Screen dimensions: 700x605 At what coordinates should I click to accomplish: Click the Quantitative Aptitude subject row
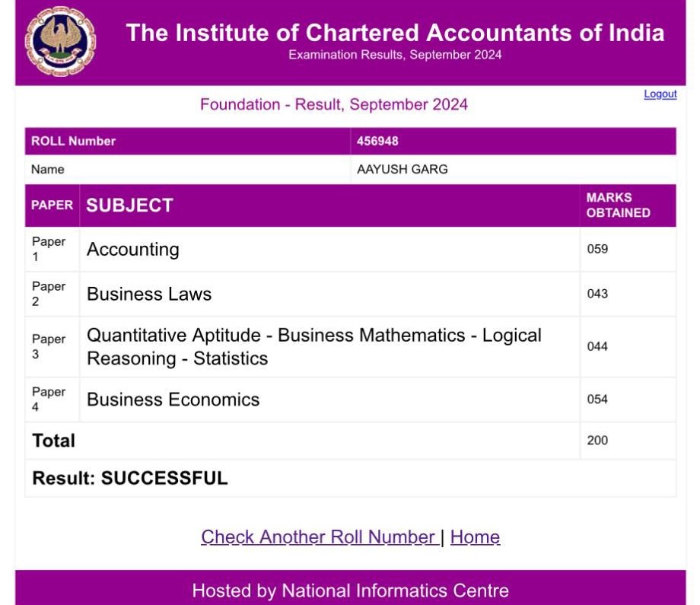coord(313,347)
